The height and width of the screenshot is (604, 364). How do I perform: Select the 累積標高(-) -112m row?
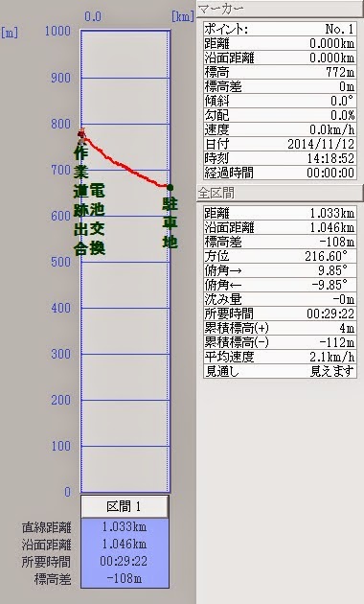(x=280, y=342)
